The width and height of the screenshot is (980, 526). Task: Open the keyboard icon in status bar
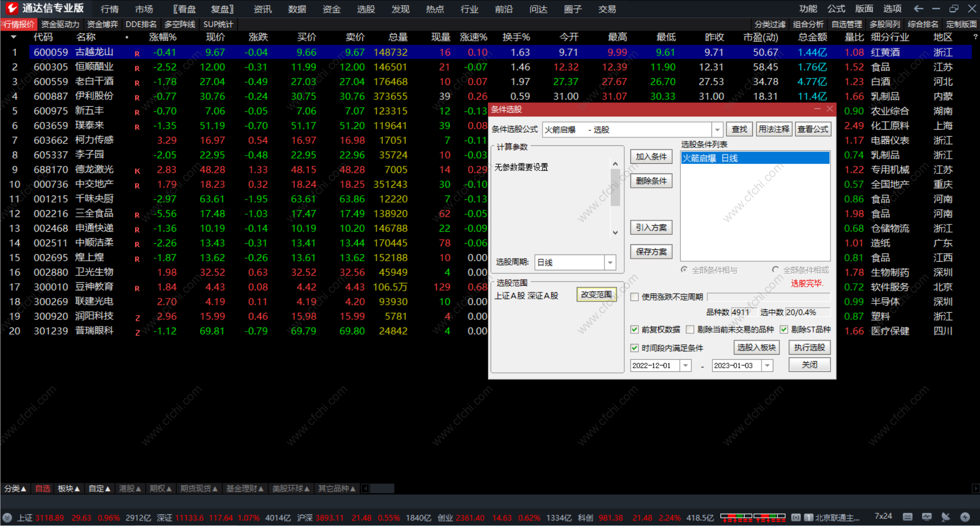[908, 517]
